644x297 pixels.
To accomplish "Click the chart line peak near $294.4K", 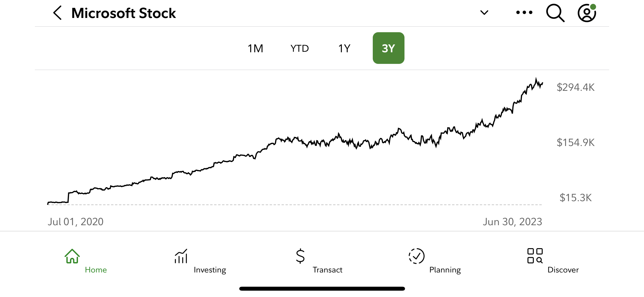I will [x=536, y=79].
